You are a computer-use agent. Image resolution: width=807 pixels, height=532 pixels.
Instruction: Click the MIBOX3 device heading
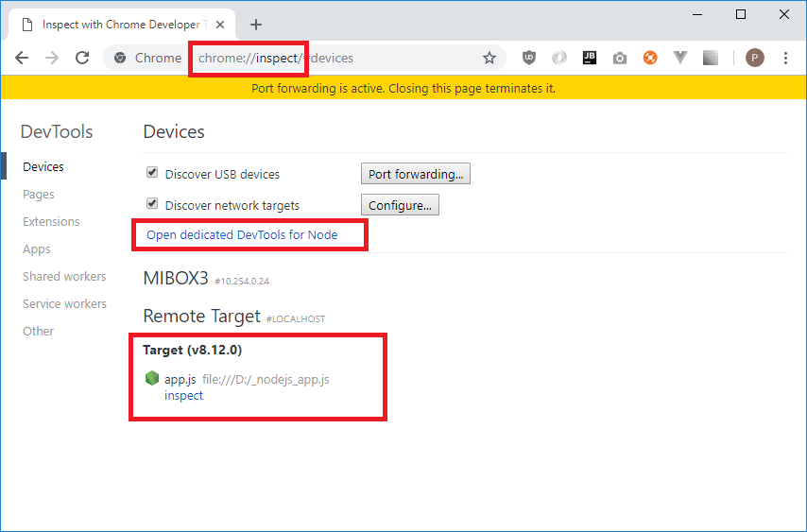pos(176,278)
